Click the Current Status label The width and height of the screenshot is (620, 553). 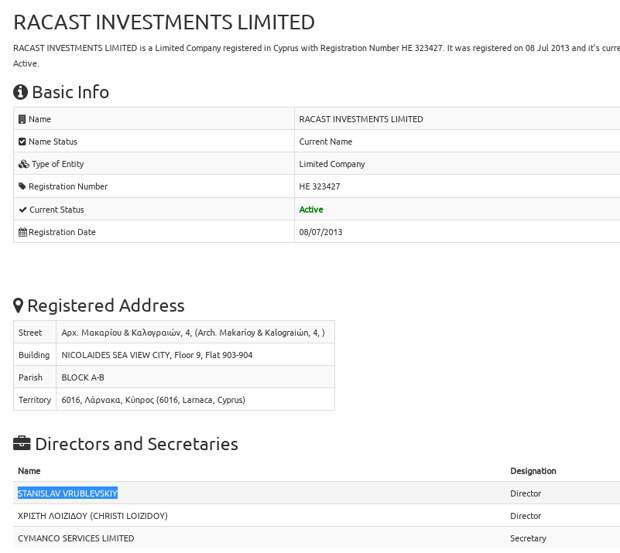(x=57, y=209)
